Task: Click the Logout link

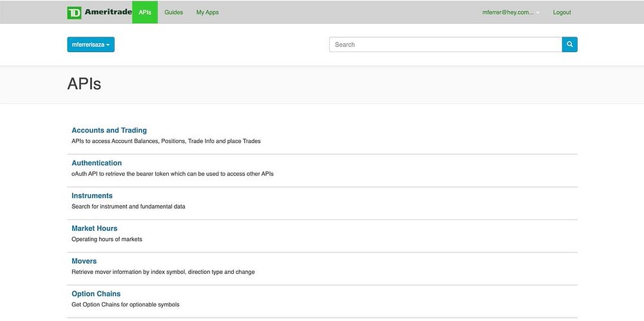Action: [x=562, y=12]
